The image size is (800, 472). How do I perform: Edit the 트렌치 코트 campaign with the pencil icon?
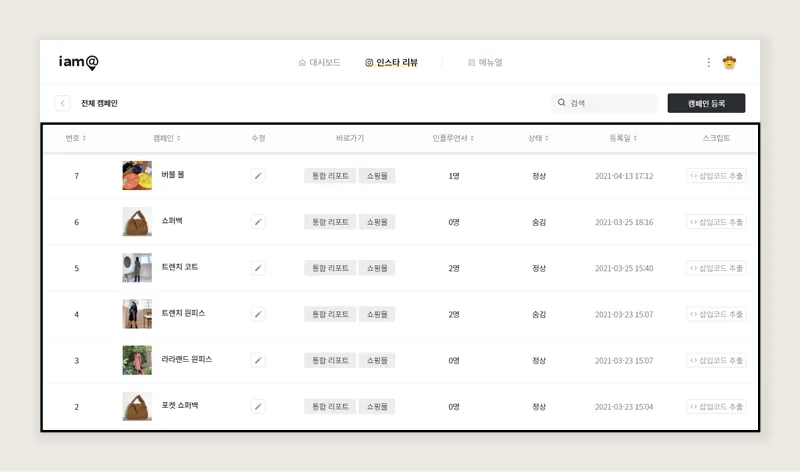tap(258, 268)
